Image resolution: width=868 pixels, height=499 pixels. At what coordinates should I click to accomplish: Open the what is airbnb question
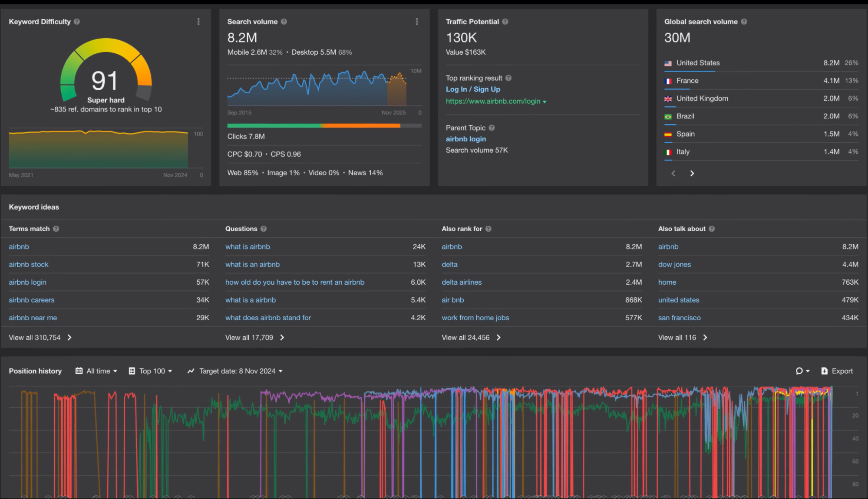pos(248,247)
